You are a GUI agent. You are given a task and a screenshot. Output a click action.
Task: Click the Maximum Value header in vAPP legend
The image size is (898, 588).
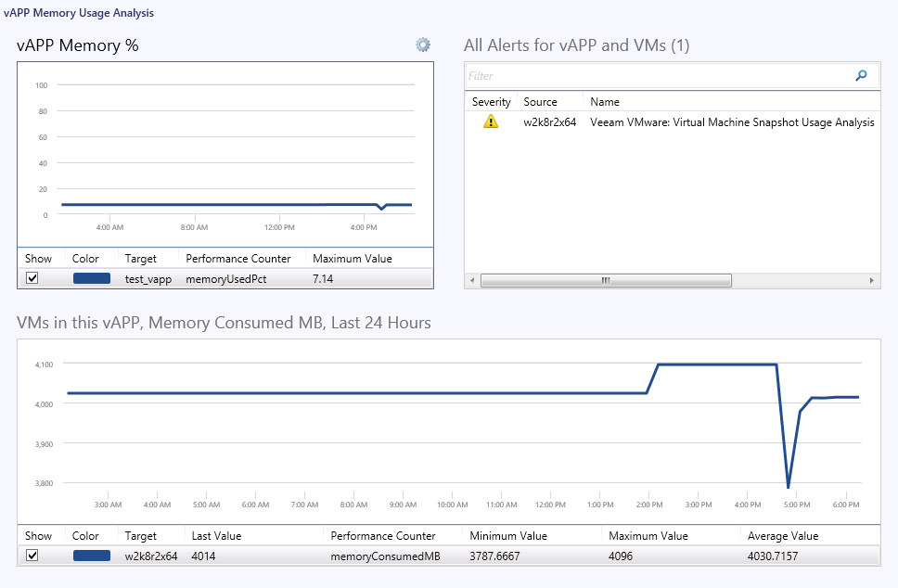[353, 258]
